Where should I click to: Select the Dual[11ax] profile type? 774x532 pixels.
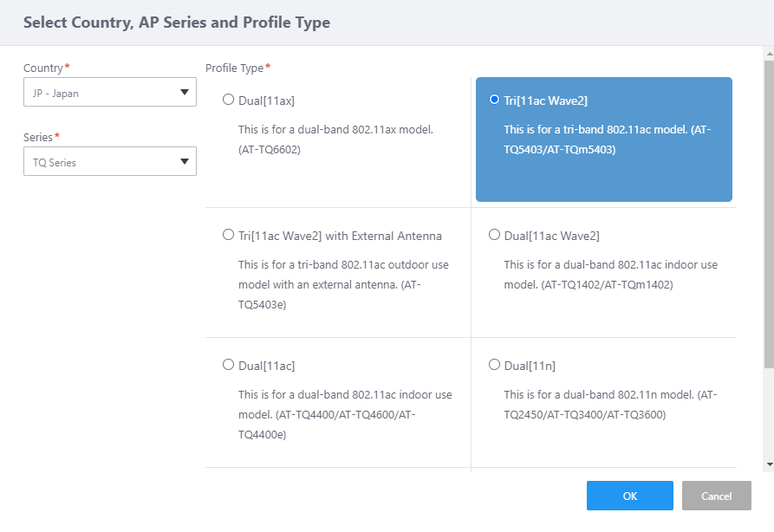coord(229,100)
